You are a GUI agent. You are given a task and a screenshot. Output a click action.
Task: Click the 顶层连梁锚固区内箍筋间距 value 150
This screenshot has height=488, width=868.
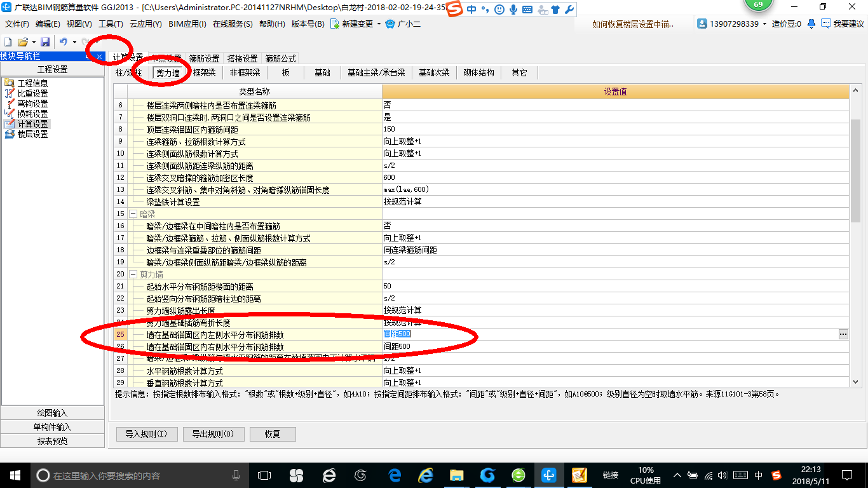pyautogui.click(x=616, y=129)
